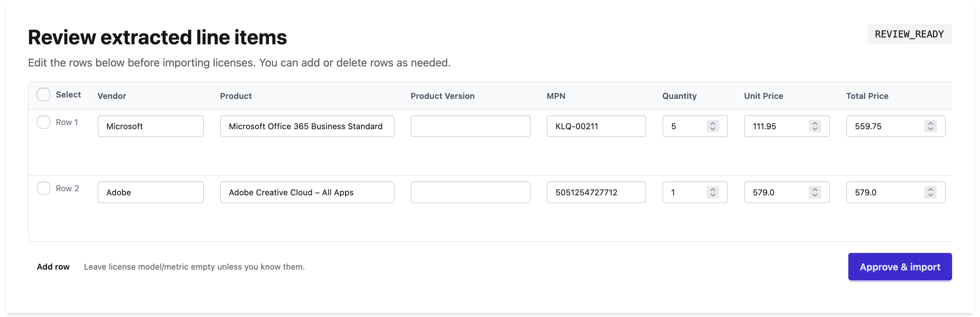Click Approve & import
This screenshot has width=980, height=317.
click(x=900, y=267)
